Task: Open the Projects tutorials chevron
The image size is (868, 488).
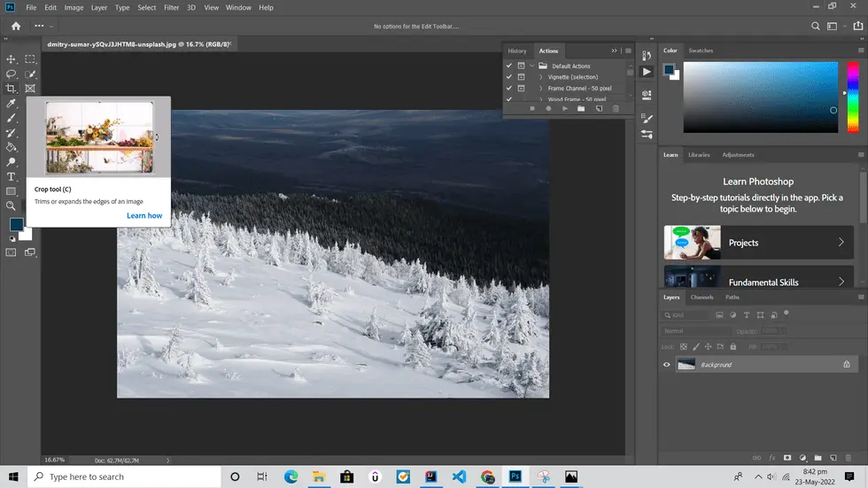Action: click(841, 243)
